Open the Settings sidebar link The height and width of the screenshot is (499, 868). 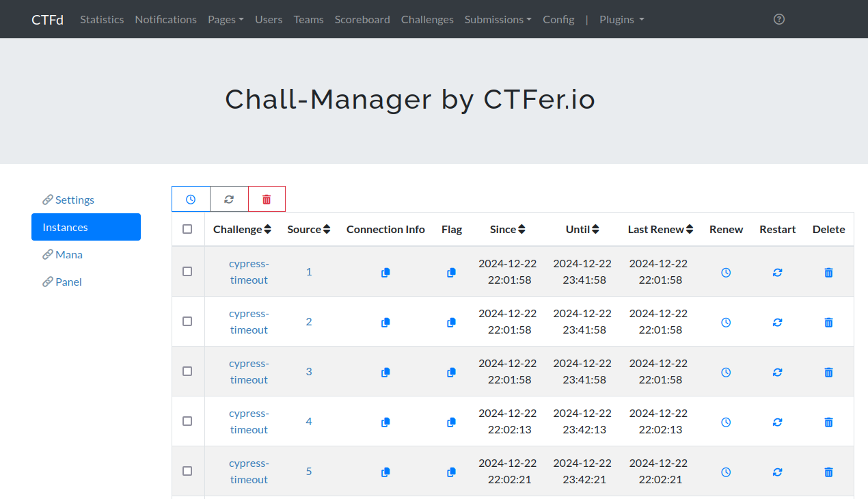(86, 200)
